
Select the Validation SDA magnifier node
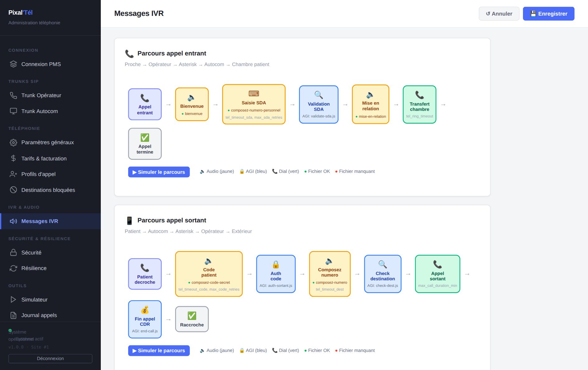[319, 104]
